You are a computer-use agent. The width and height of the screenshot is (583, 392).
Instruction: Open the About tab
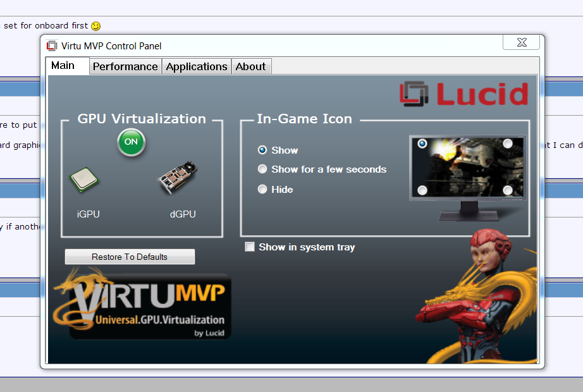click(251, 66)
